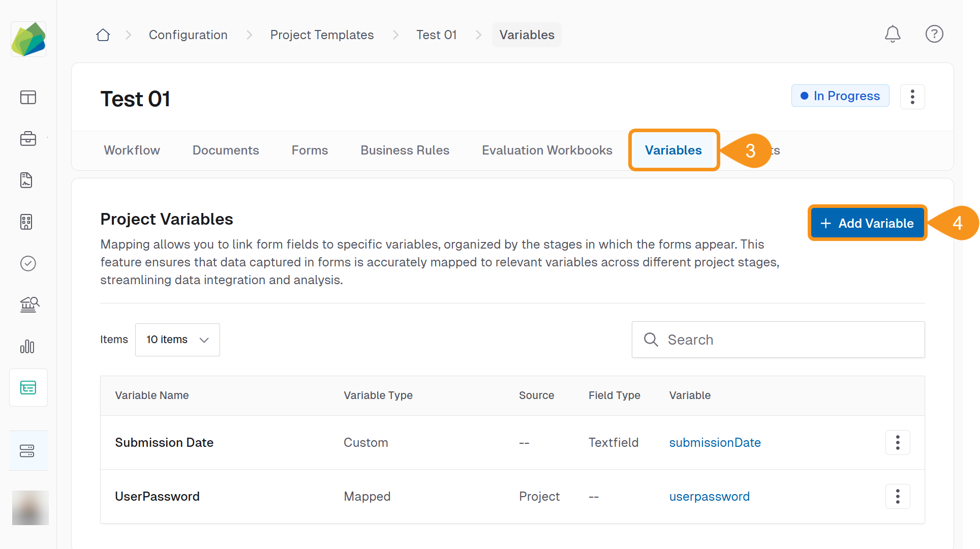
Task: Open options menu for Submission Date row
Action: pyautogui.click(x=898, y=442)
